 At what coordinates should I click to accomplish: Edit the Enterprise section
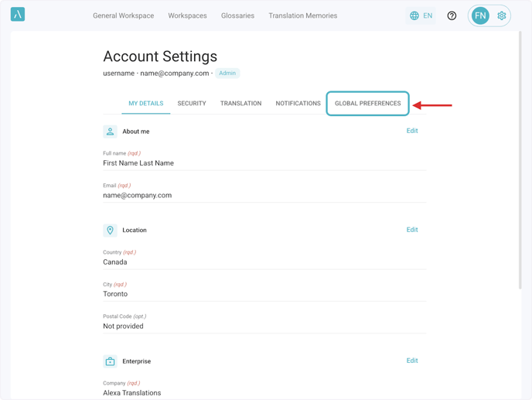412,361
